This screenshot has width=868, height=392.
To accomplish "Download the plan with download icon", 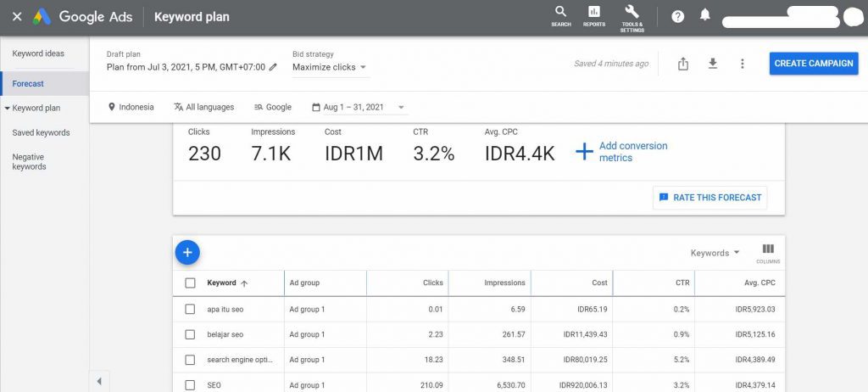I will click(x=713, y=64).
